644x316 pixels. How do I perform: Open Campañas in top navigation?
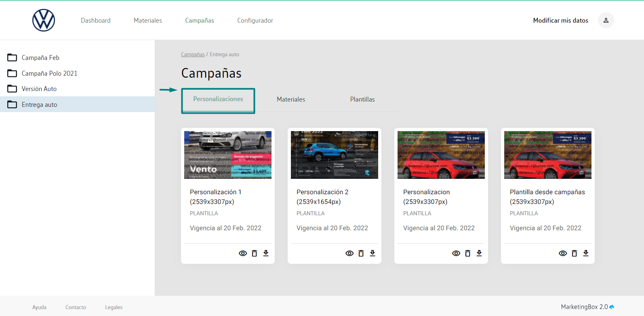pos(200,20)
